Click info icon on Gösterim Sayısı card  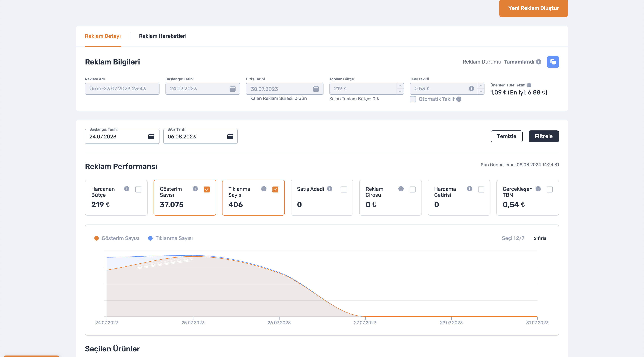click(195, 189)
